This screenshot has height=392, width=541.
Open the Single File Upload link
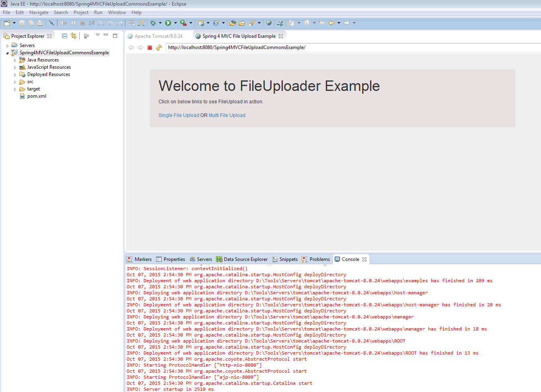pos(179,115)
